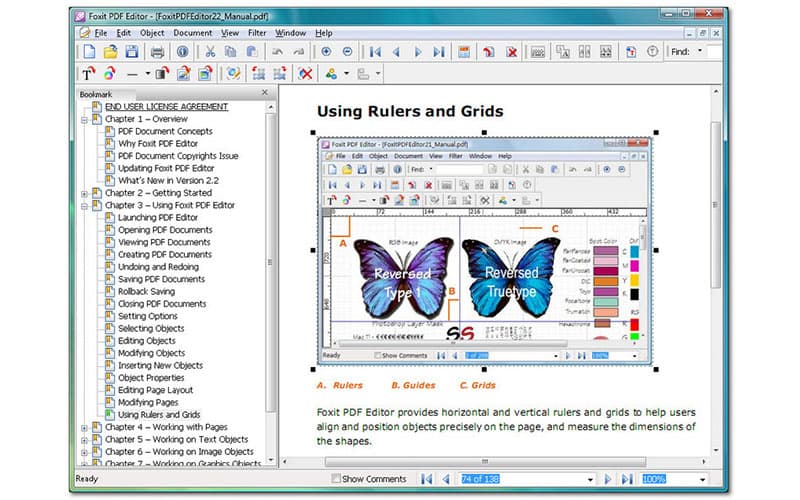Viewport: 800px width, 500px height.
Task: Select the Add Text tool (T icon)
Action: click(x=89, y=74)
